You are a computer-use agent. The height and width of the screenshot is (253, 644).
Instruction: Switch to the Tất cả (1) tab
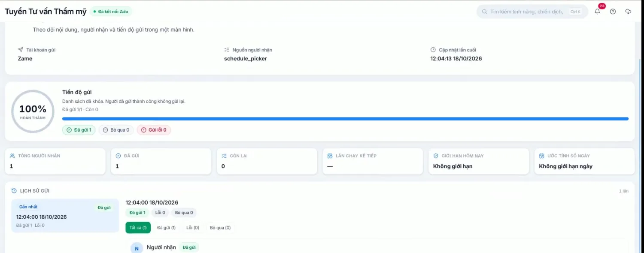pyautogui.click(x=138, y=228)
